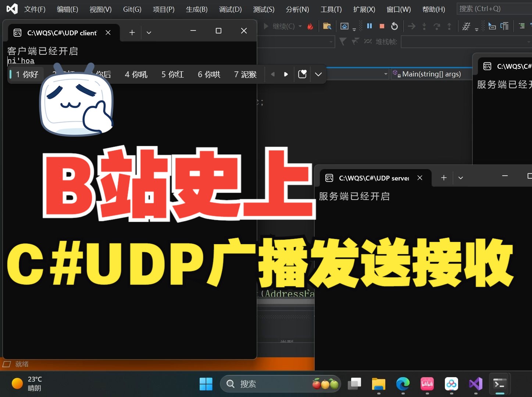Click the Break All pause button

[369, 26]
